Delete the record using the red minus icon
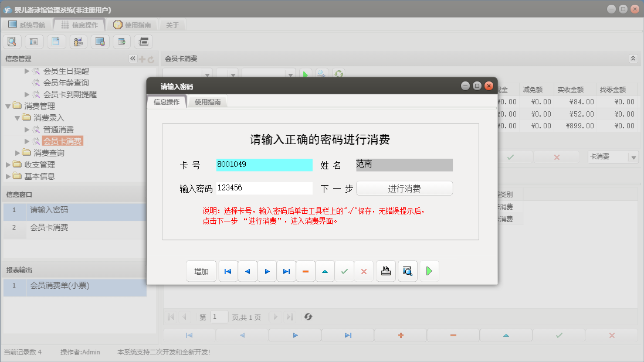The image size is (644, 362). (306, 271)
